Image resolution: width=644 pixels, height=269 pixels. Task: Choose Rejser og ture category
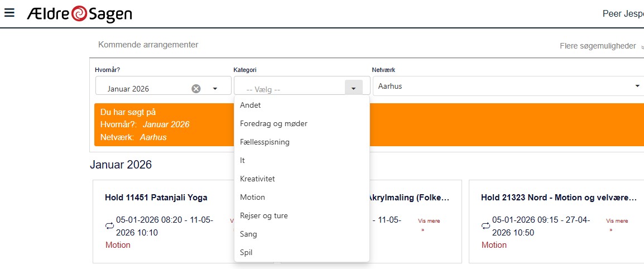coord(264,215)
